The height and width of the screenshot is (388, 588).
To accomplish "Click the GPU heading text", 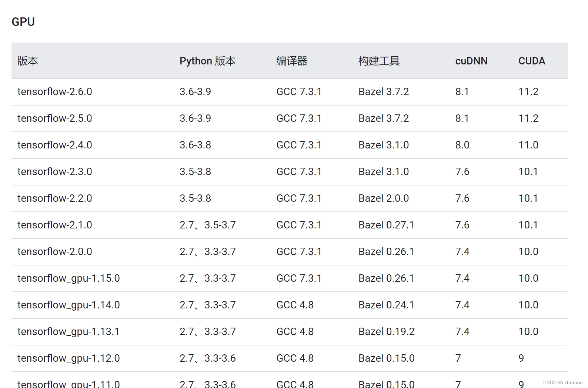I will [23, 22].
